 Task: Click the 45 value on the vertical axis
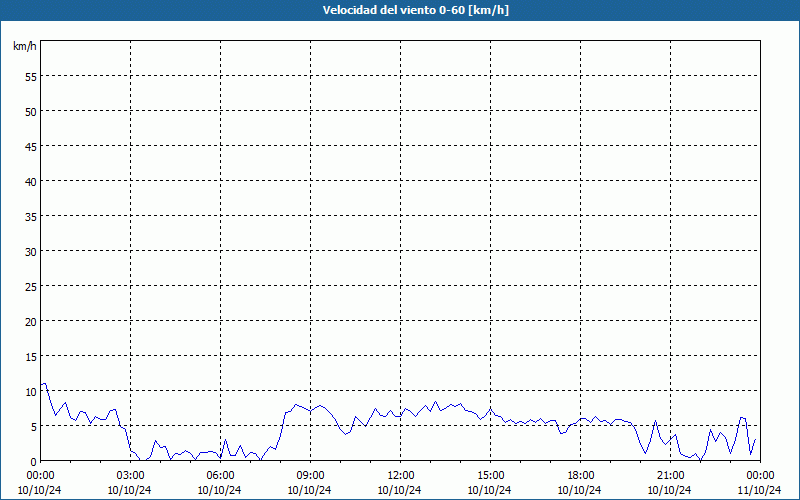(x=31, y=146)
